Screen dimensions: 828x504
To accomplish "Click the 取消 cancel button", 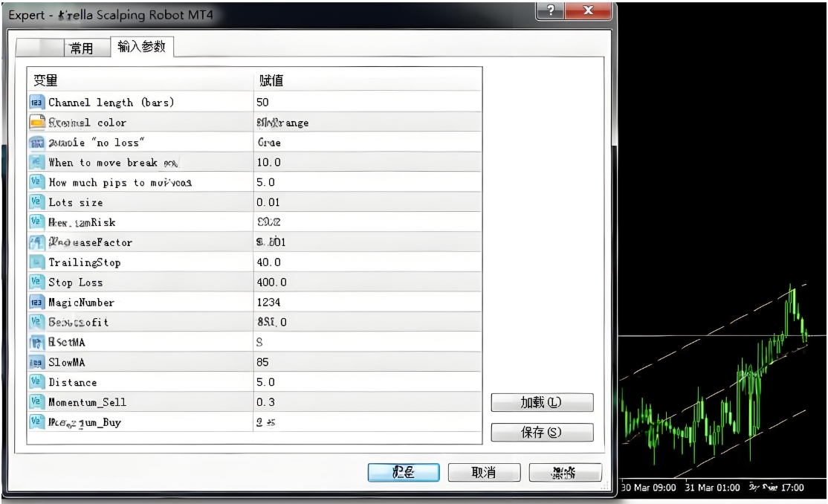I will (x=484, y=472).
